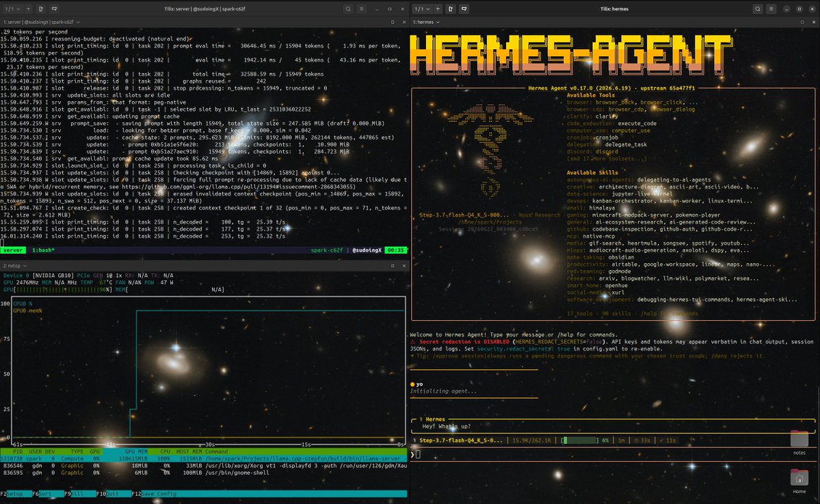The height and width of the screenshot is (504, 820).
Task: Close the hermes terminal pane
Action: click(x=814, y=23)
